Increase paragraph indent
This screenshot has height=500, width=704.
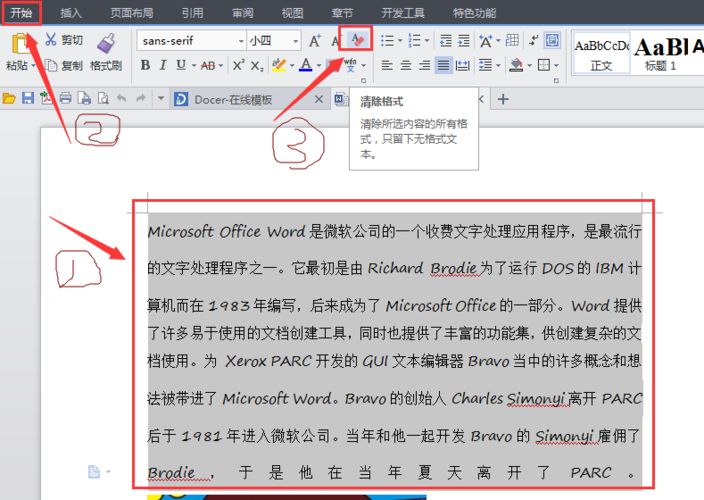tap(463, 41)
